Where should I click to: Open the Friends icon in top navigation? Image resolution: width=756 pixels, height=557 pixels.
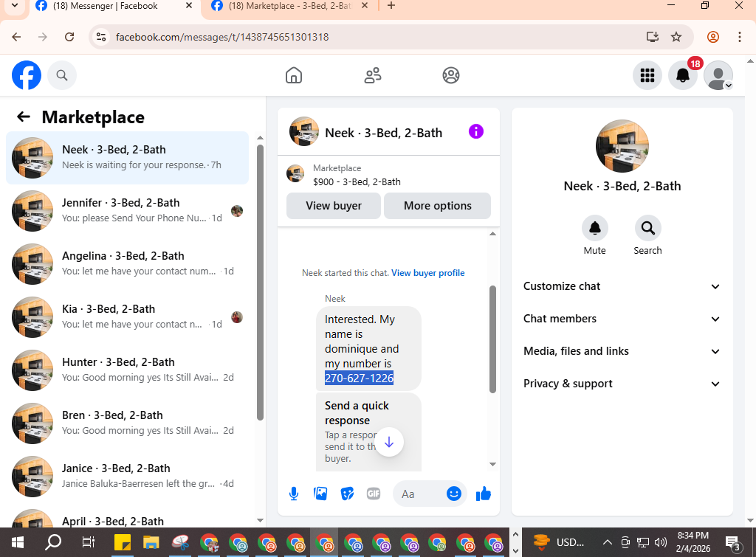(x=373, y=75)
